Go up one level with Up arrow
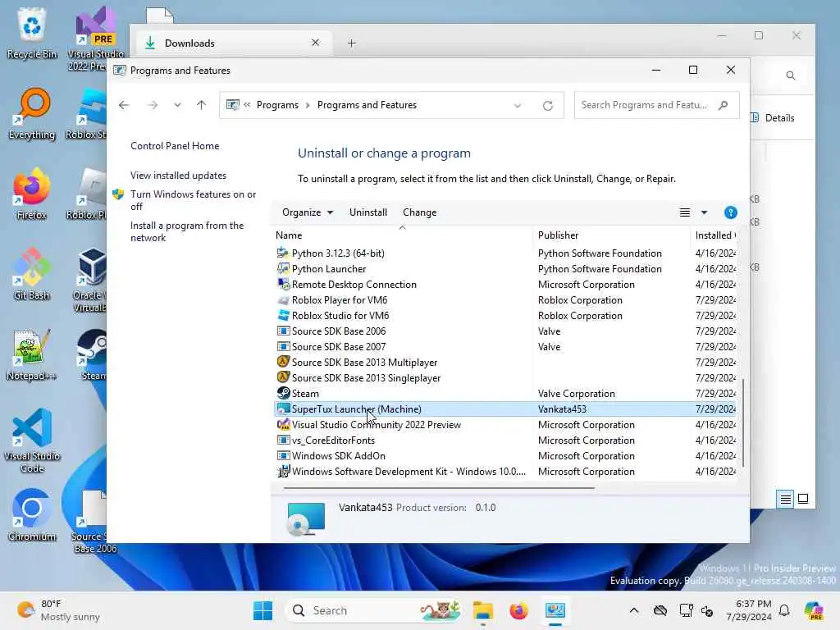Viewport: 840px width, 630px height. coord(202,105)
